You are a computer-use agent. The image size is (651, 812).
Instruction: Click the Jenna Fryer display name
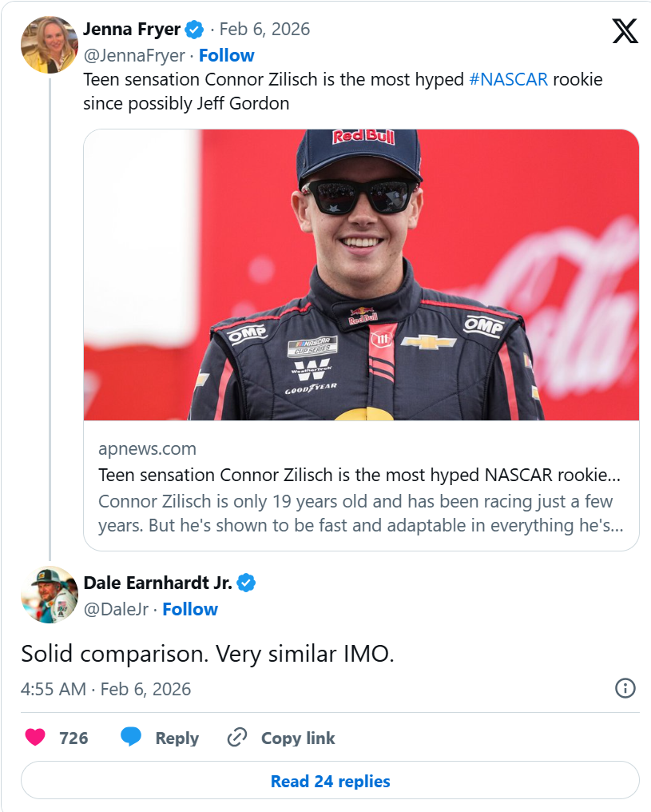click(131, 30)
